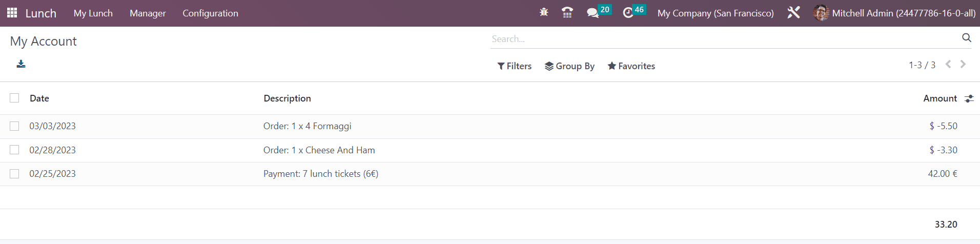Open the apps grid home menu
This screenshot has height=244, width=980.
[x=12, y=13]
